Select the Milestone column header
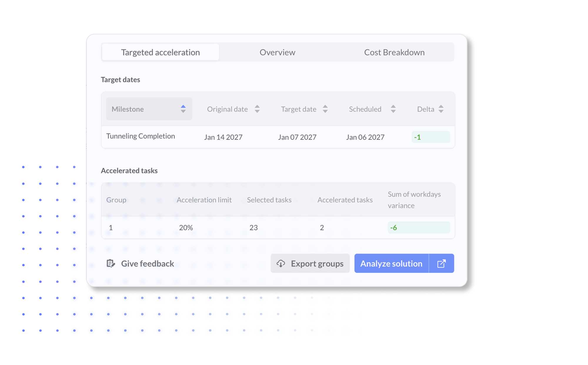Screen dimensions: 588x365 point(149,109)
